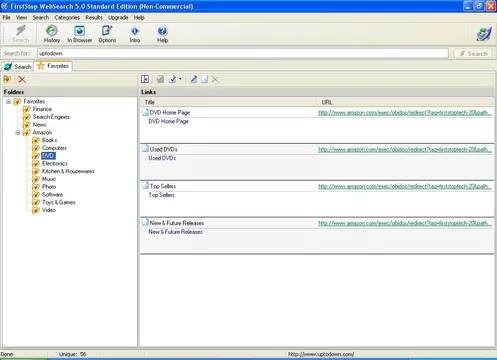The image size is (497, 360).
Task: Click the page icon beside Used DVDs
Action: pyautogui.click(x=145, y=149)
